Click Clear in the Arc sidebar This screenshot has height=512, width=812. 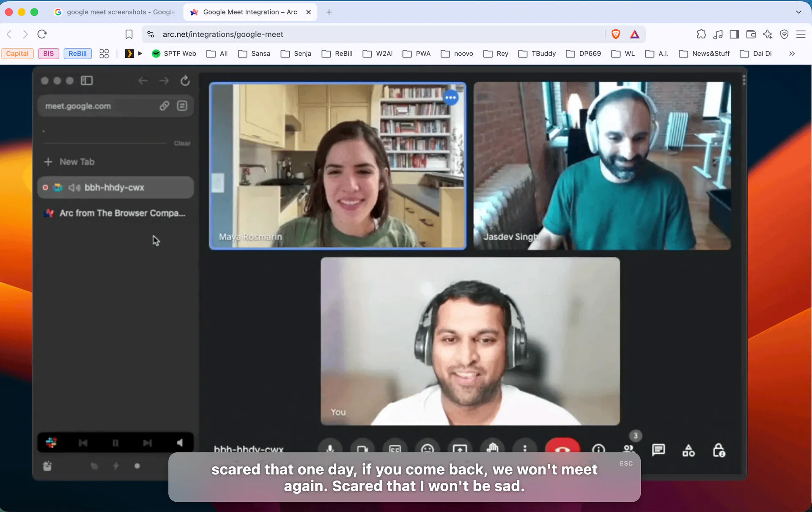pyautogui.click(x=182, y=143)
